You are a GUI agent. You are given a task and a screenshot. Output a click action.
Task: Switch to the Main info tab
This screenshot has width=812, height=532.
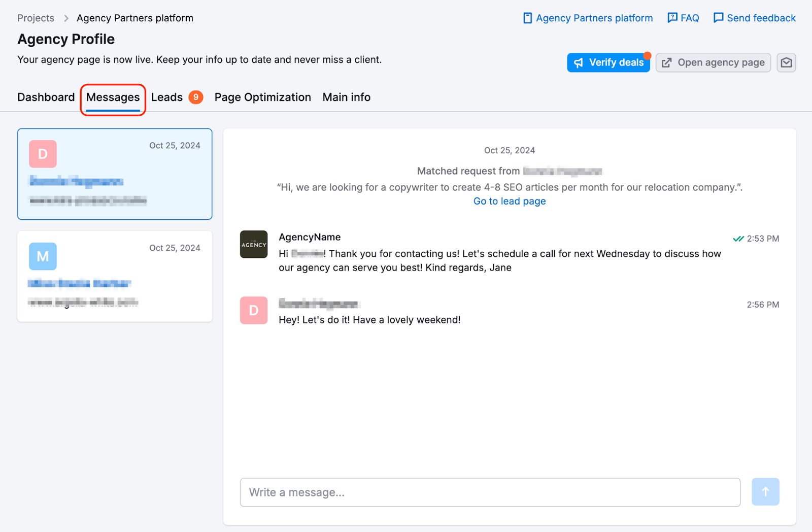pyautogui.click(x=346, y=97)
